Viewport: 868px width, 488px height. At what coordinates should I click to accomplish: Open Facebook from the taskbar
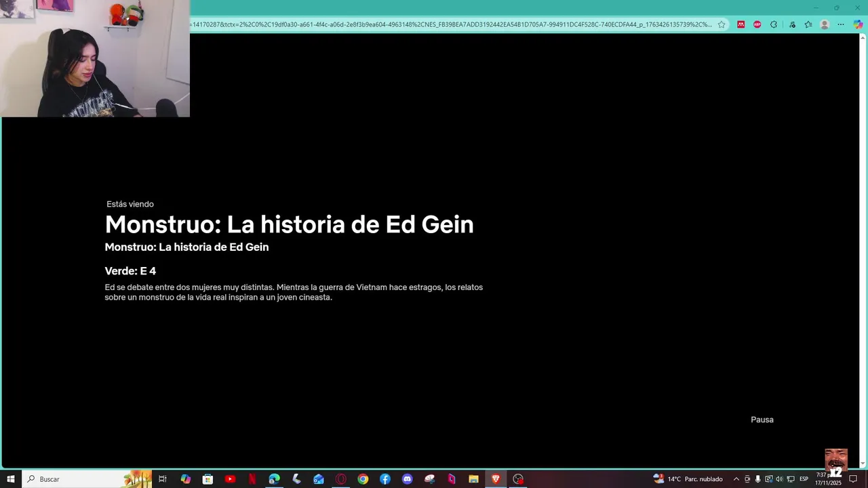pyautogui.click(x=385, y=479)
